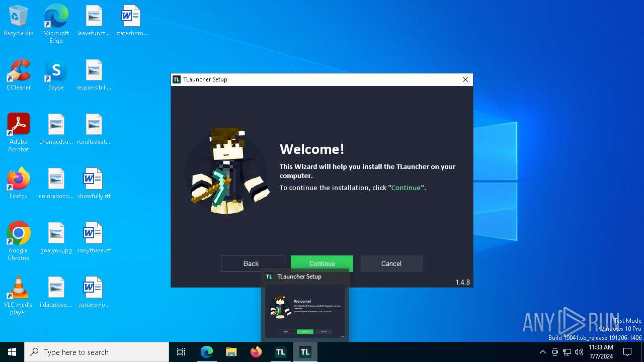Screen dimensions: 644x362
Task: Select the Firefox desktop shortcut
Action: [x=19, y=184]
